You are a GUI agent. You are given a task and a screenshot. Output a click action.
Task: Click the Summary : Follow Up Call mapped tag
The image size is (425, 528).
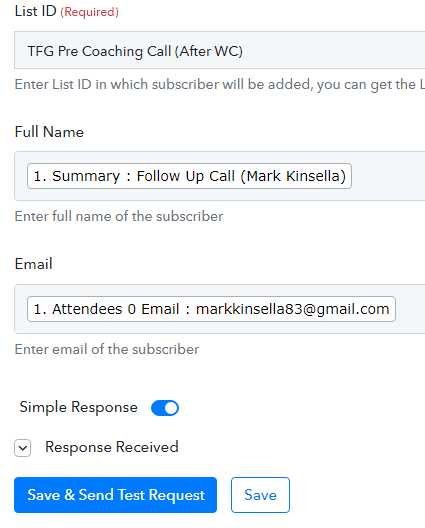coord(189,176)
